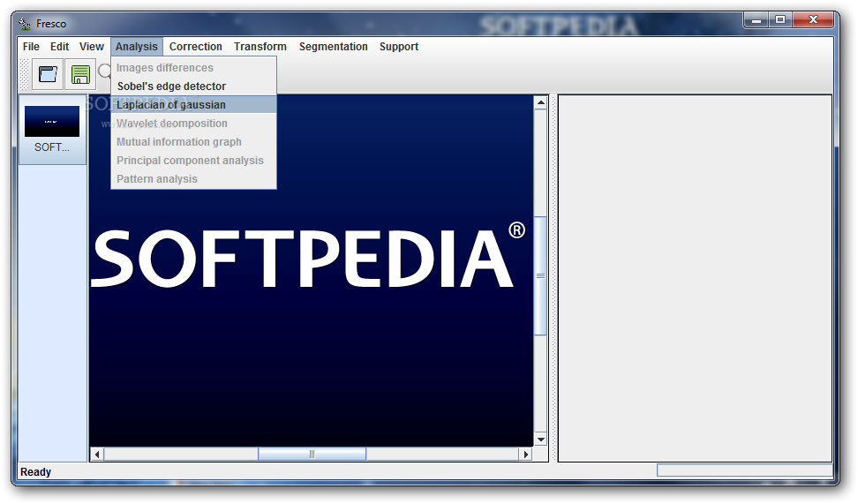Select the SOFT... image thumbnail
The image size is (858, 504).
pyautogui.click(x=52, y=130)
